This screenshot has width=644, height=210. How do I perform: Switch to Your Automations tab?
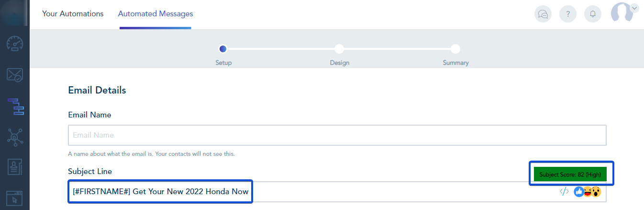click(73, 14)
